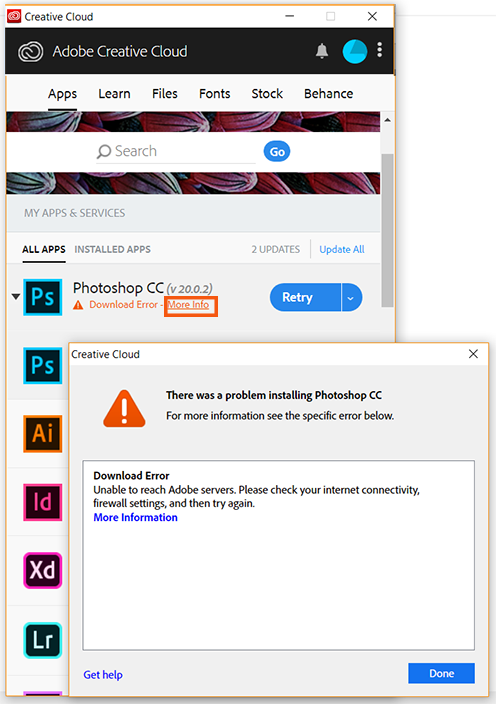
Task: Open the More Information link
Action: pos(135,517)
